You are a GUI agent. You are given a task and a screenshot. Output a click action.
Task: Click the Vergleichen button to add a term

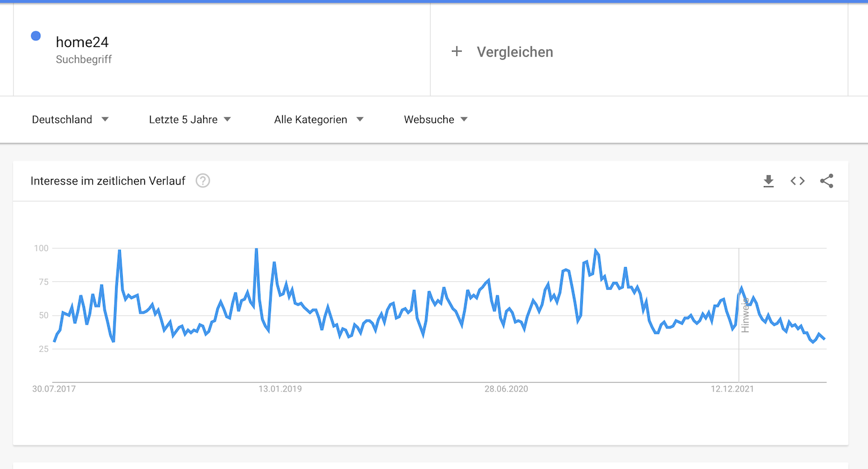(x=515, y=51)
